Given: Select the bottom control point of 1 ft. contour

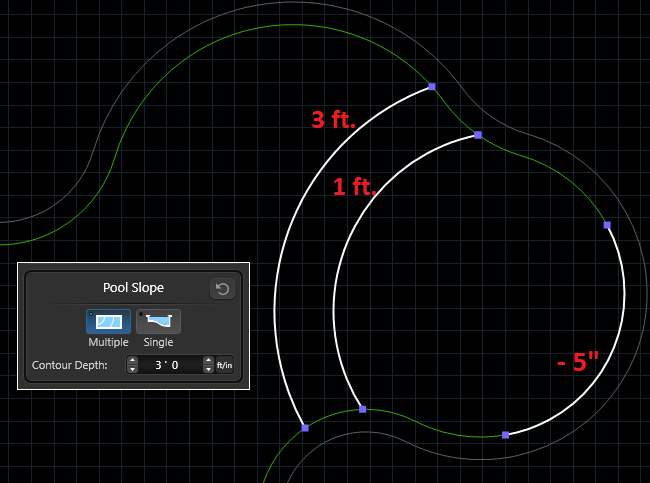Looking at the screenshot, I should [362, 409].
